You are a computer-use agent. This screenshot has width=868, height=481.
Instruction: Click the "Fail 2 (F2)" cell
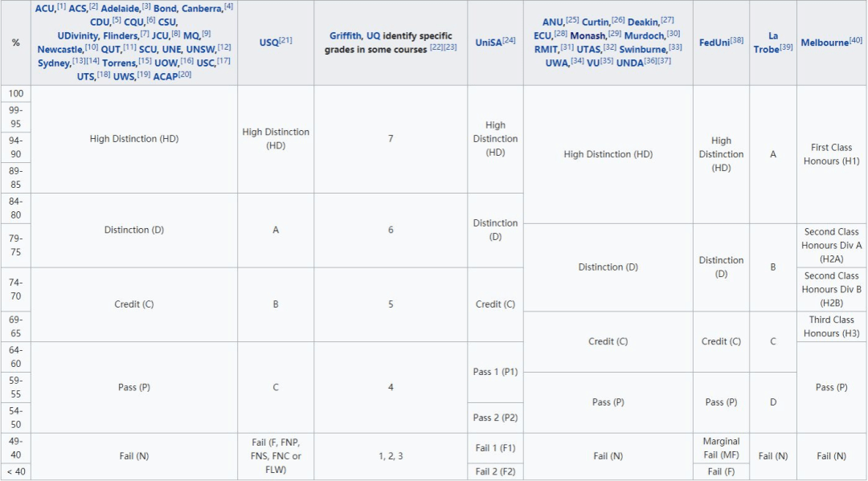point(495,471)
